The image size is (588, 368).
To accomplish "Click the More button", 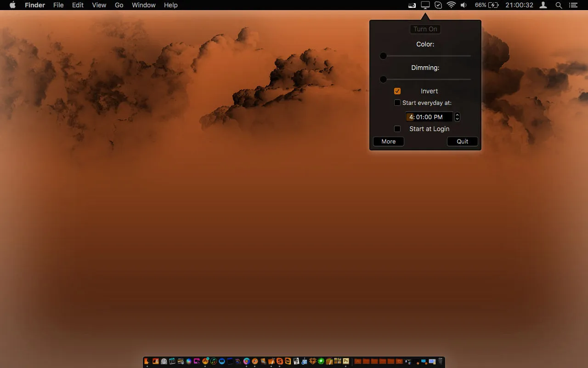I will 388,141.
